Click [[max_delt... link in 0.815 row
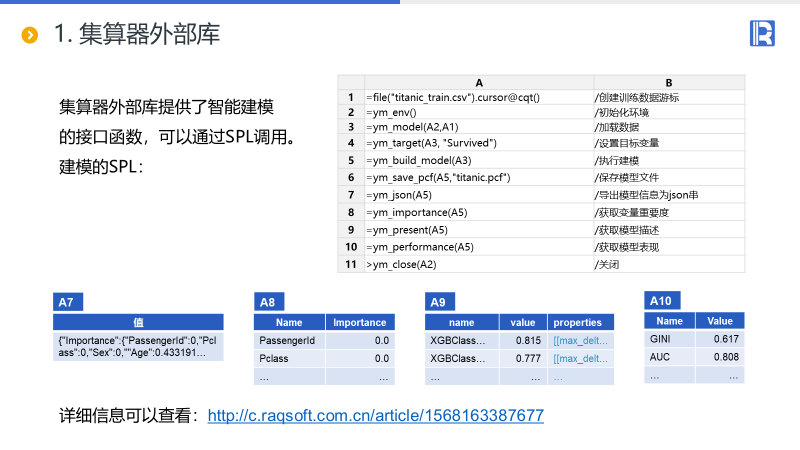 tap(581, 341)
